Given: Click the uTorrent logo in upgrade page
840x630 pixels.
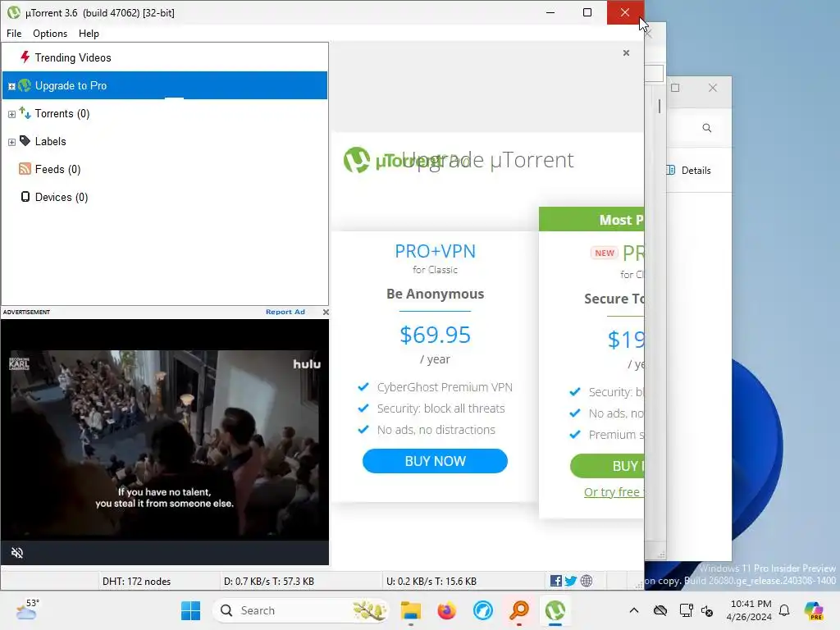Looking at the screenshot, I should tap(357, 160).
